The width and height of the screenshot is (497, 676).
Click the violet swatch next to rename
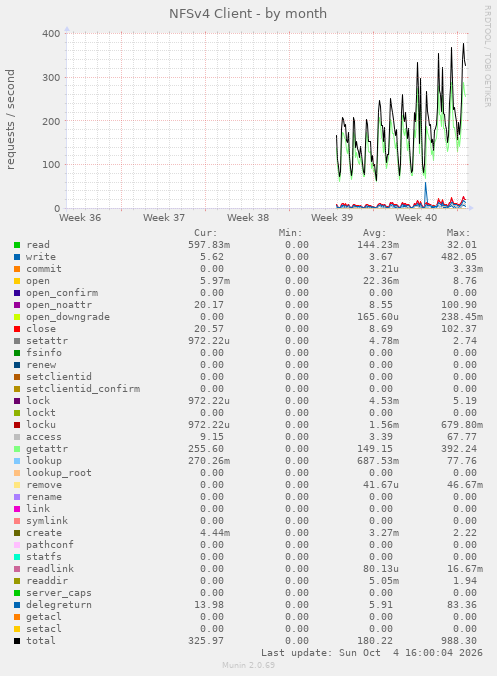pyautogui.click(x=17, y=497)
